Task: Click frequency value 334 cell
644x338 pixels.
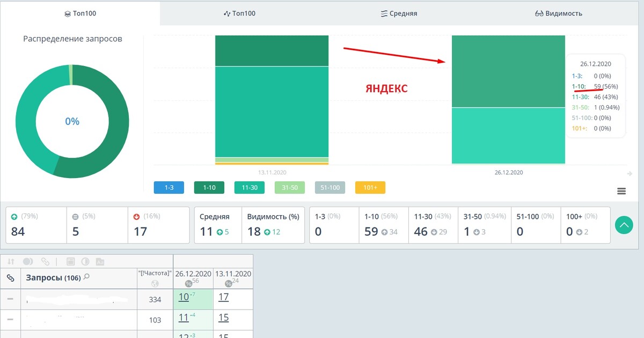Action: (x=155, y=299)
